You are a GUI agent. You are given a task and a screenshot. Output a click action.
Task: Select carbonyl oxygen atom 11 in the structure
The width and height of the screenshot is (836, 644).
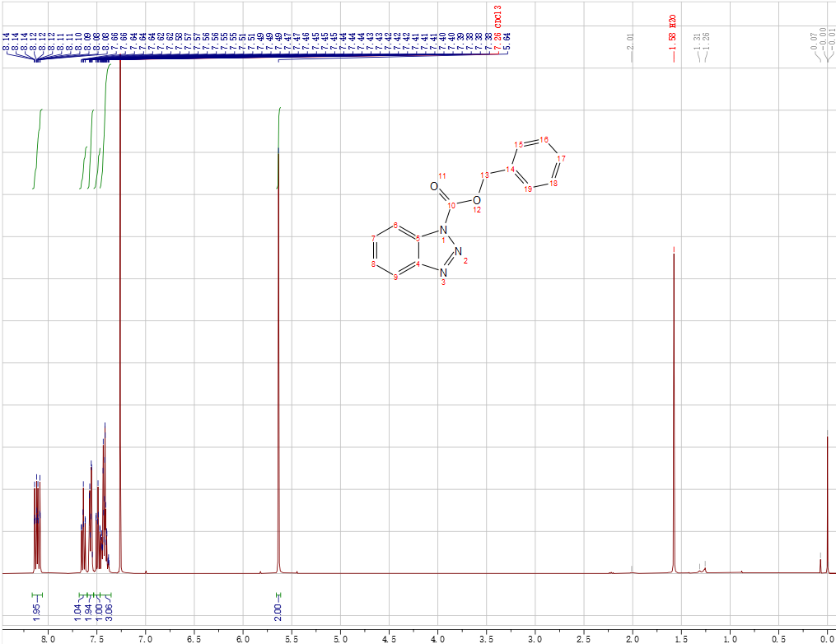(x=434, y=186)
